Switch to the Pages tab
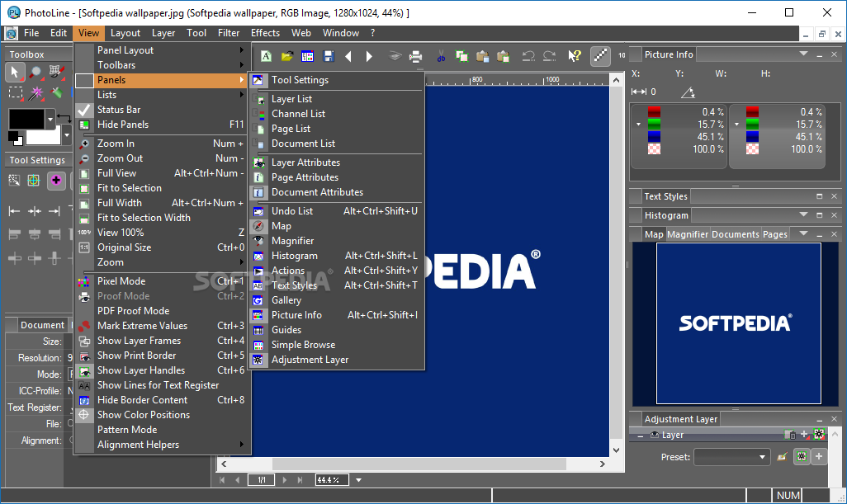847x504 pixels. pyautogui.click(x=774, y=234)
